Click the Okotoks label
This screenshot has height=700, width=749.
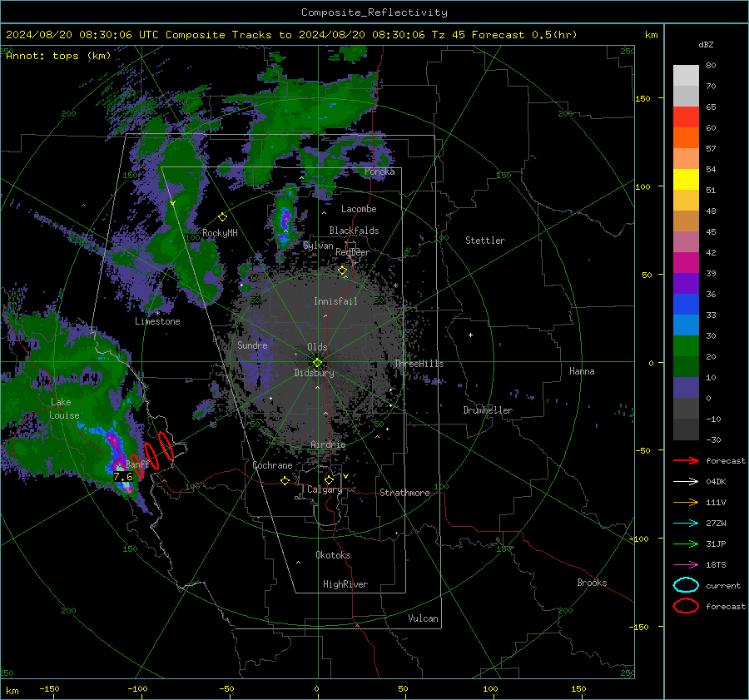tap(333, 555)
